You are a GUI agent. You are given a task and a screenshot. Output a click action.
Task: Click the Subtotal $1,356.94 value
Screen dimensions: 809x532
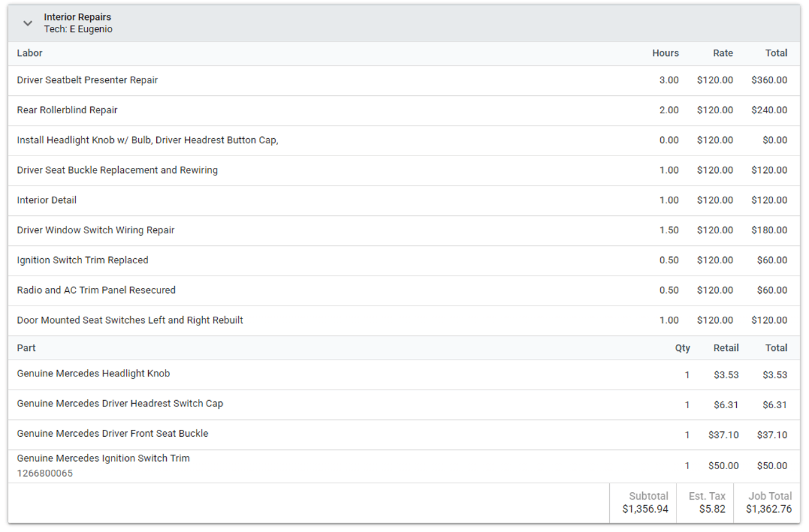tap(645, 509)
